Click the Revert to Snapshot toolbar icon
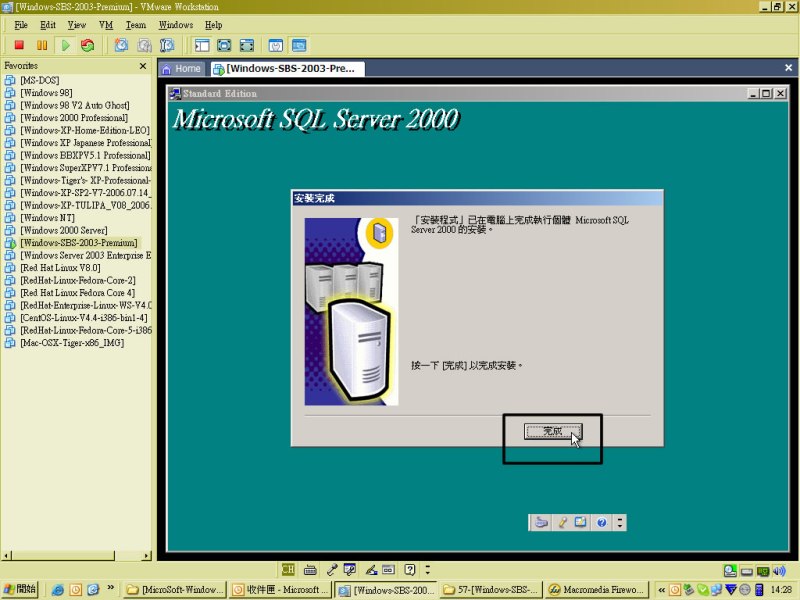 tap(144, 45)
